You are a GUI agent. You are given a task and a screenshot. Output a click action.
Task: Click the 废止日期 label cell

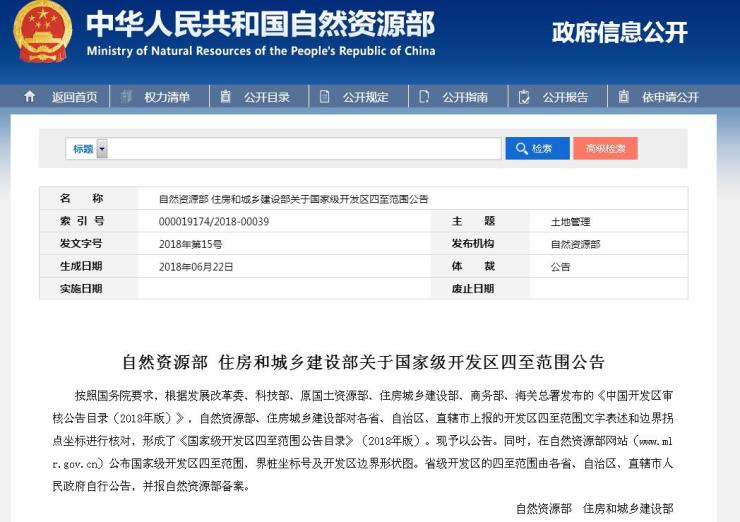click(x=480, y=288)
